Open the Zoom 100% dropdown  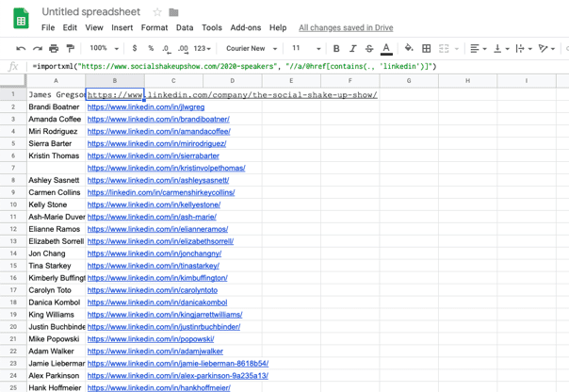pos(105,48)
